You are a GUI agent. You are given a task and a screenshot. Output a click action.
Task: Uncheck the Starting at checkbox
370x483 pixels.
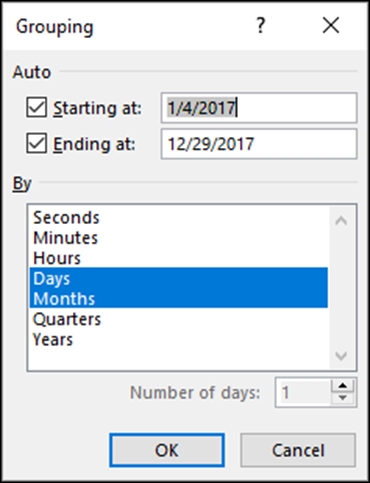coord(36,107)
